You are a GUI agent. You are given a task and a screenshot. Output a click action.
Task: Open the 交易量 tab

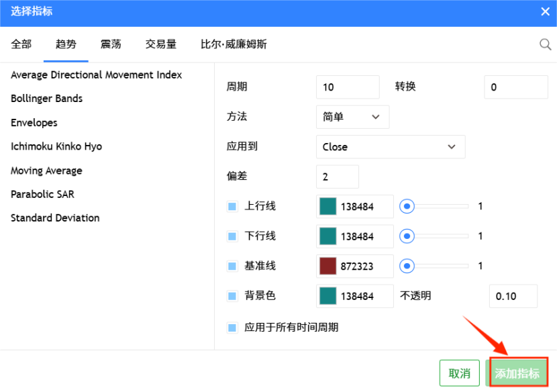click(x=161, y=44)
